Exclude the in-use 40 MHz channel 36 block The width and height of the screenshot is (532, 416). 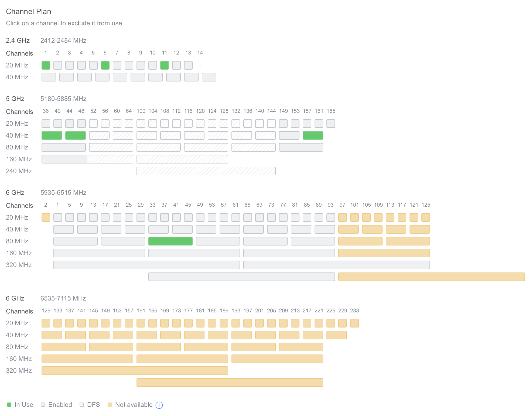pos(52,135)
